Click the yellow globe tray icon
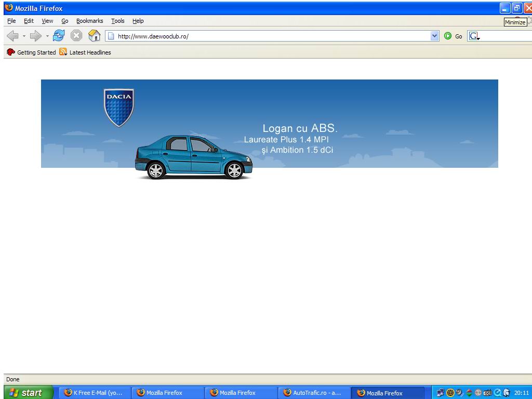The image size is (532, 399). 450,393
